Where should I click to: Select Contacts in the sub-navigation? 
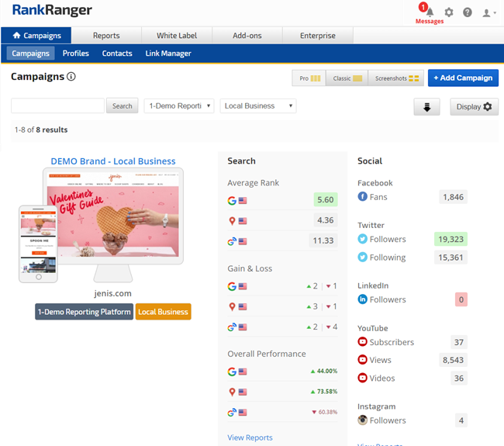coord(117,53)
